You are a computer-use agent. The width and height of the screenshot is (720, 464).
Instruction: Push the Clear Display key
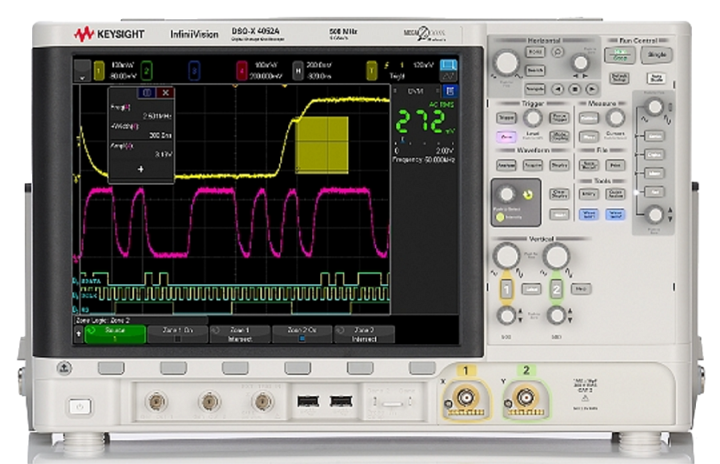click(x=559, y=194)
